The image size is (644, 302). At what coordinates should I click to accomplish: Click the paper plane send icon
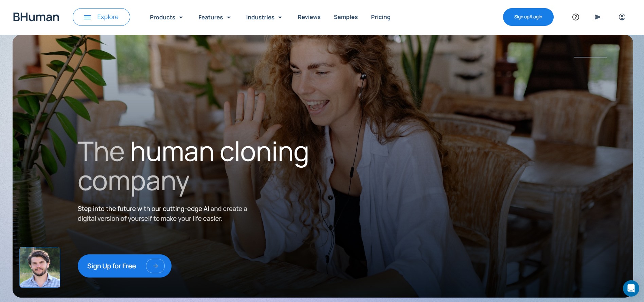[x=598, y=17]
